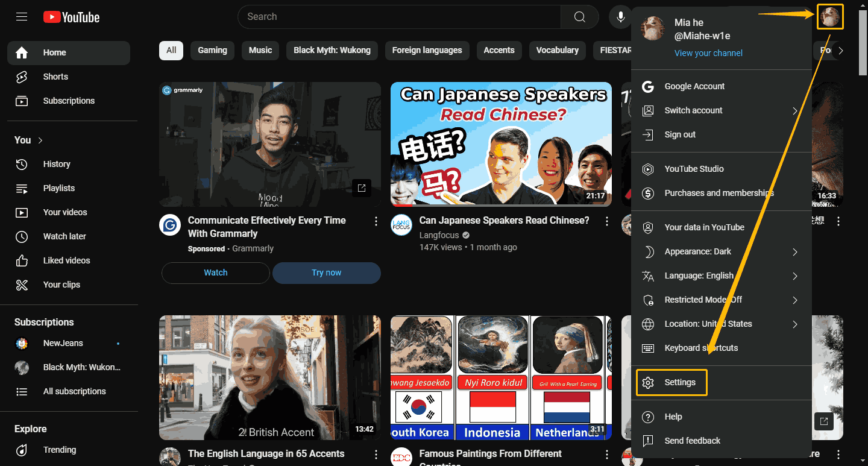Open NewJeans channel subscription
Screen dimensions: 868x466
tap(69, 343)
